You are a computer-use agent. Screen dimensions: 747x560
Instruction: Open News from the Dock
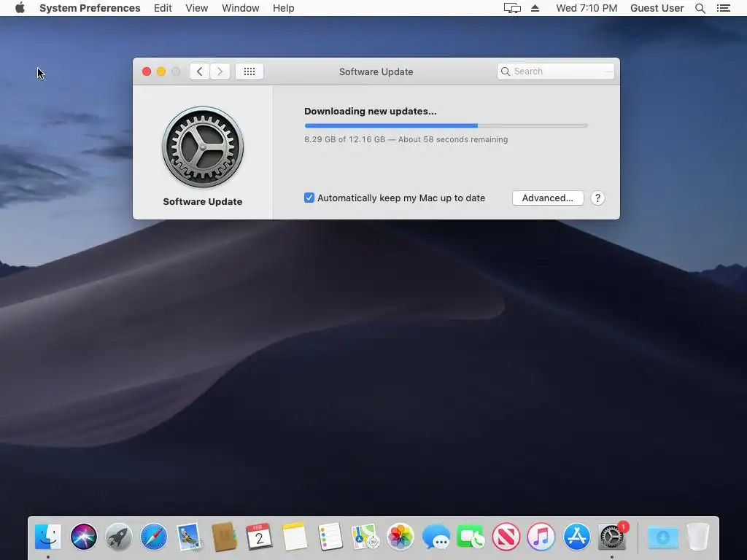[506, 537]
